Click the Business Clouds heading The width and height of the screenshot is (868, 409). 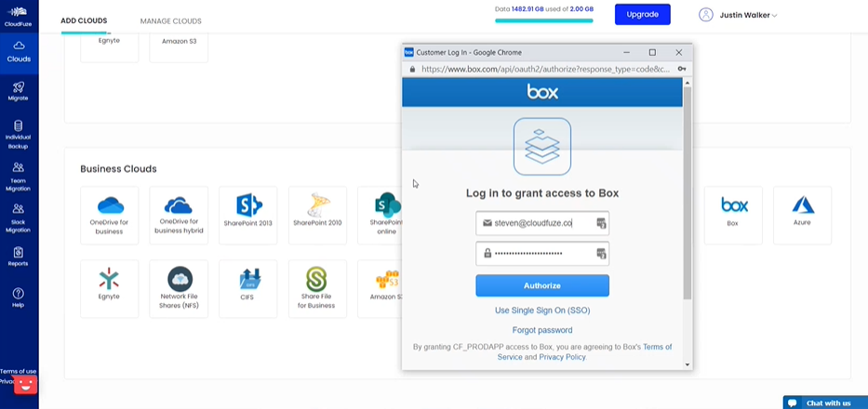(118, 169)
